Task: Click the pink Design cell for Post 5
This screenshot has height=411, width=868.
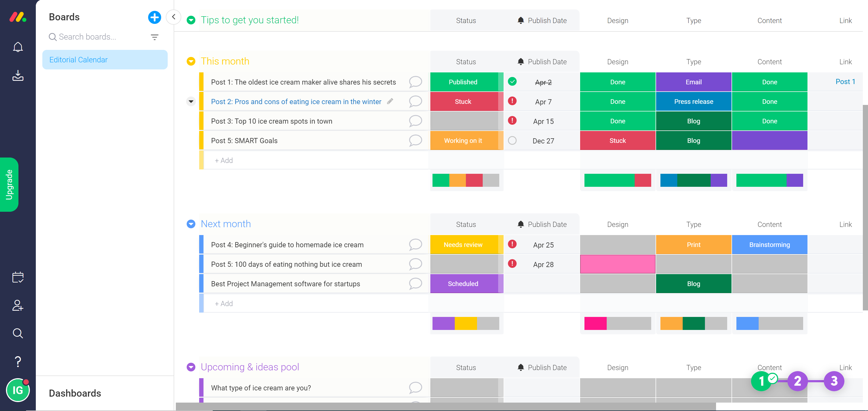Action: coord(617,264)
